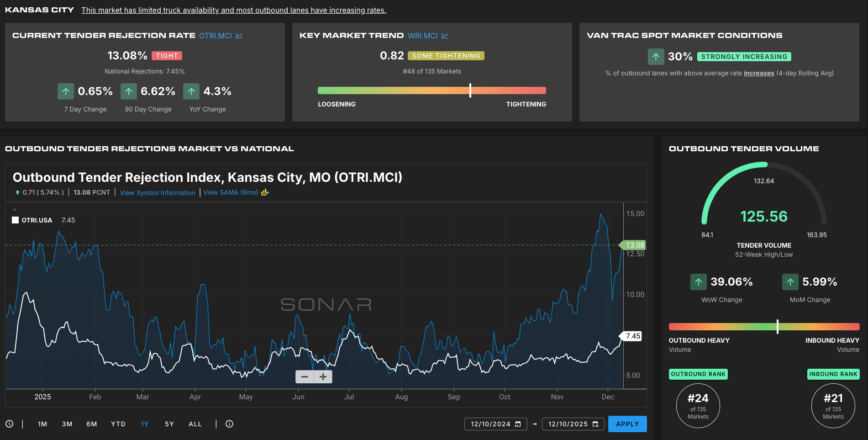Zoom out using the chart minus button
The image size is (868, 440).
(305, 377)
